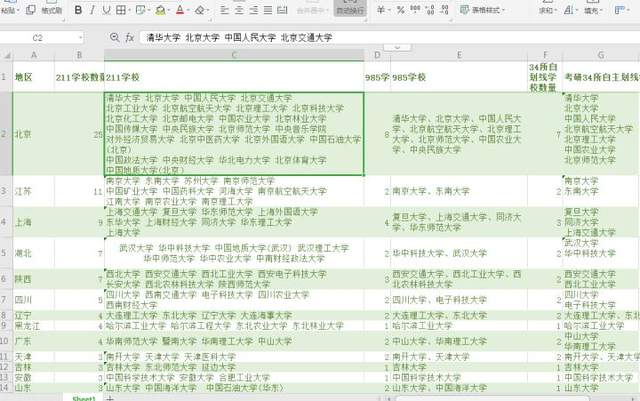Click the blue format icon at far right
Viewport: 640px width, 401px height.
[x=621, y=10]
